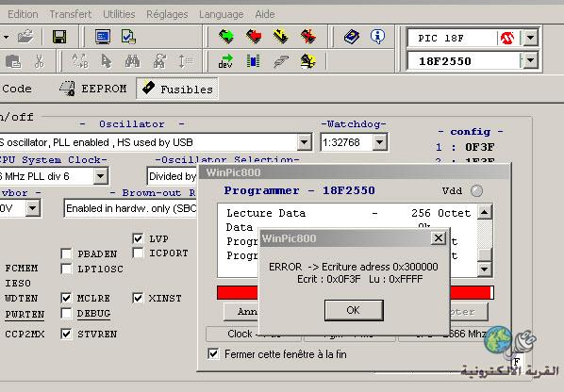Click scroll up arrow in programmer log
The image size is (564, 392).
(485, 212)
